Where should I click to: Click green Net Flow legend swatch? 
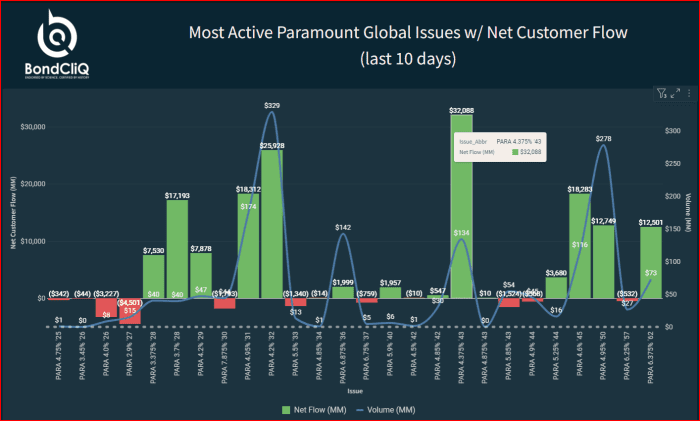tap(286, 410)
